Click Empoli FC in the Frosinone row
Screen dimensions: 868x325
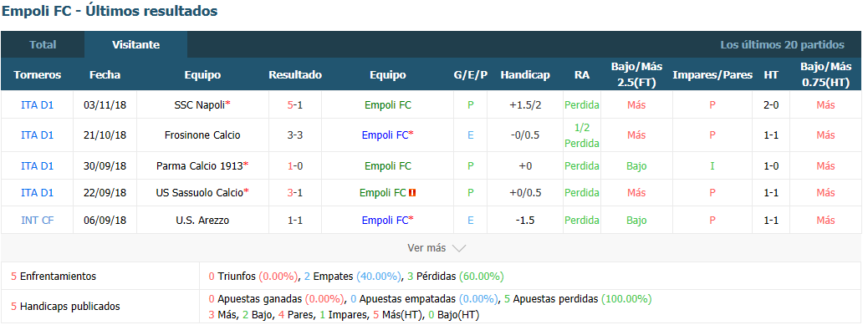pos(385,135)
